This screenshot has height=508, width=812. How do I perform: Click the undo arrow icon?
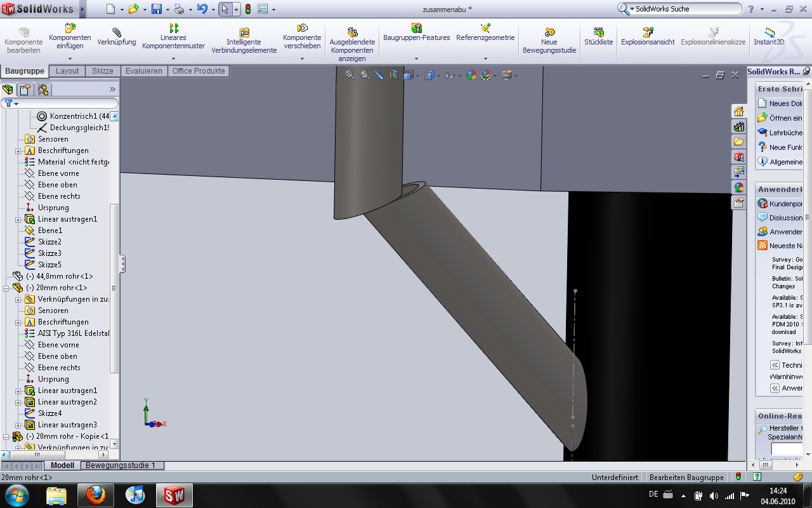pyautogui.click(x=202, y=9)
